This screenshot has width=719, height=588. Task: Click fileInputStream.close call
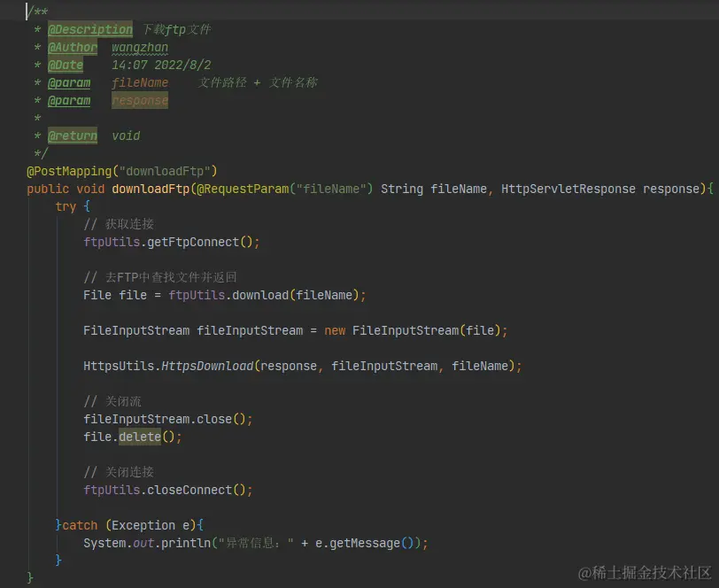coord(158,419)
